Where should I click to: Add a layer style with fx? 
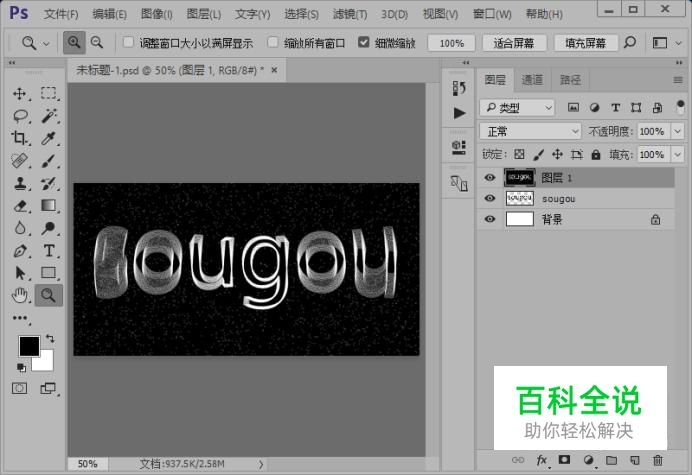tap(542, 460)
